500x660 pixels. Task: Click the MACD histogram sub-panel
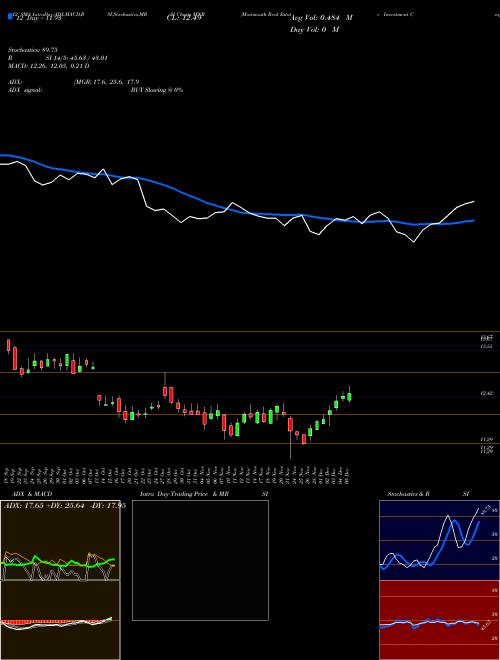(x=60, y=620)
